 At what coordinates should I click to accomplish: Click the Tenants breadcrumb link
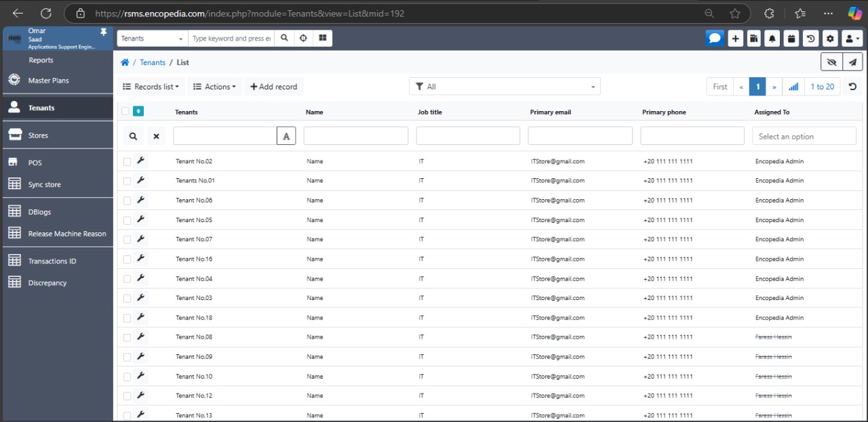tap(153, 62)
